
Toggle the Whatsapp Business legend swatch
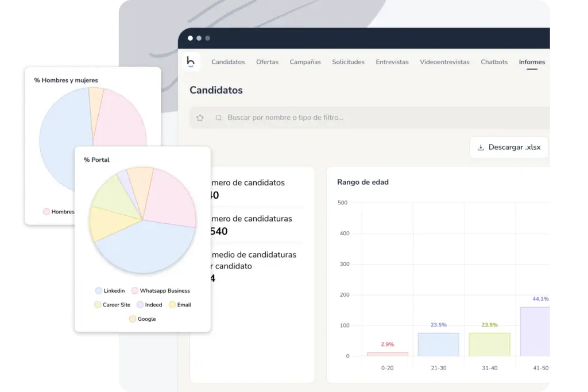pos(134,290)
